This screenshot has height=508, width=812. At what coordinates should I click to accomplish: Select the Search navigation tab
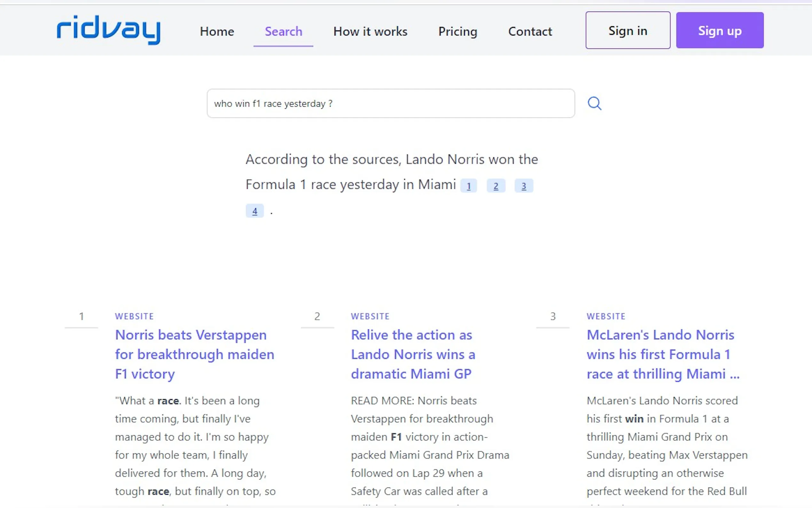[x=283, y=32]
